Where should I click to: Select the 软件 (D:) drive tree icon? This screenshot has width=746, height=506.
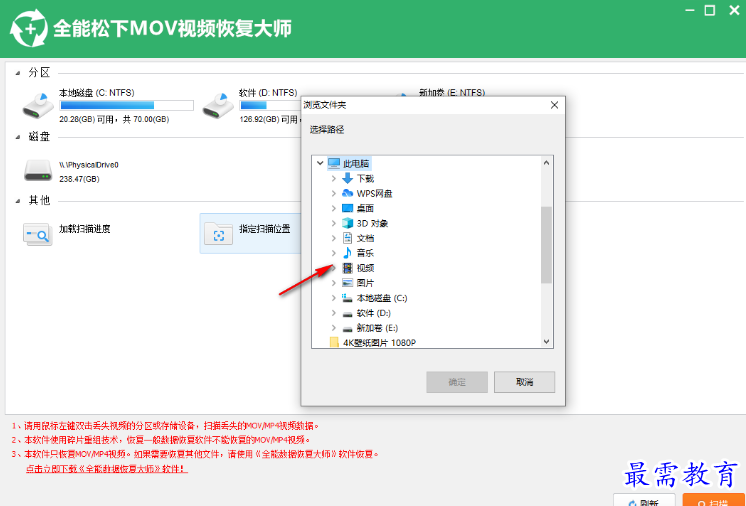tap(347, 314)
